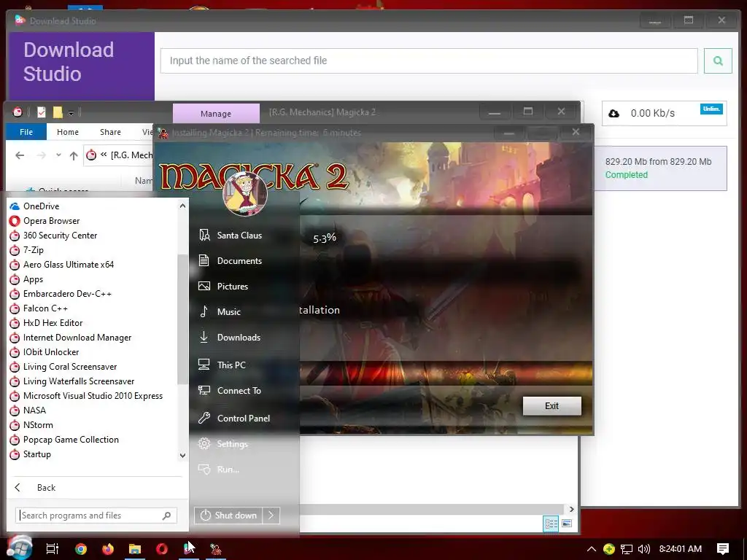Open Living Coral Screensaver entry
This screenshot has height=560, width=747.
point(63,367)
